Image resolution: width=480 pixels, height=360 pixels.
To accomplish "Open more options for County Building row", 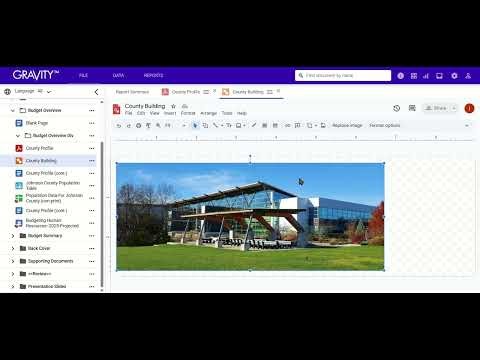I will pos(92,161).
